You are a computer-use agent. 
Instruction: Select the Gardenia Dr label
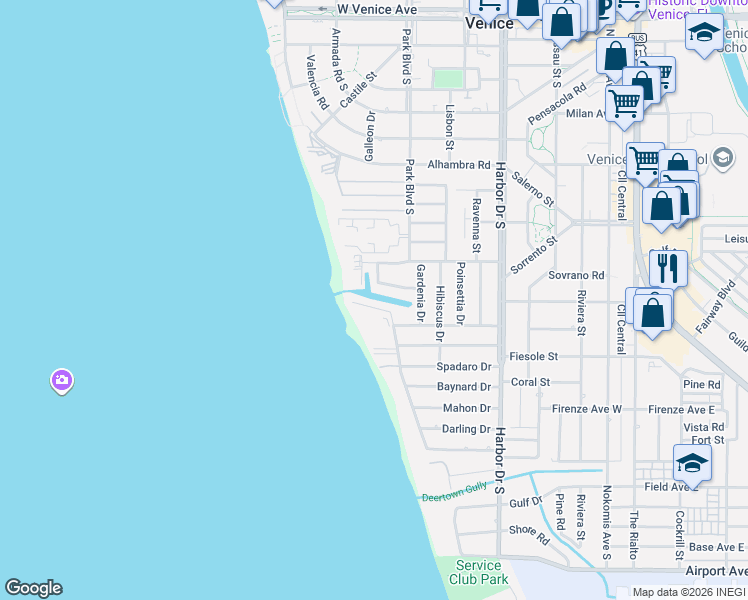(x=420, y=293)
